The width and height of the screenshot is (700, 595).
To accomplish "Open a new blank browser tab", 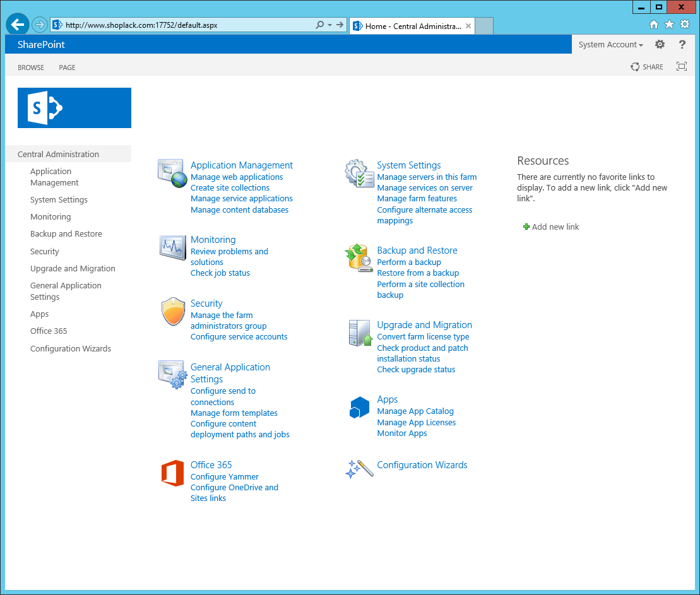I will (484, 26).
